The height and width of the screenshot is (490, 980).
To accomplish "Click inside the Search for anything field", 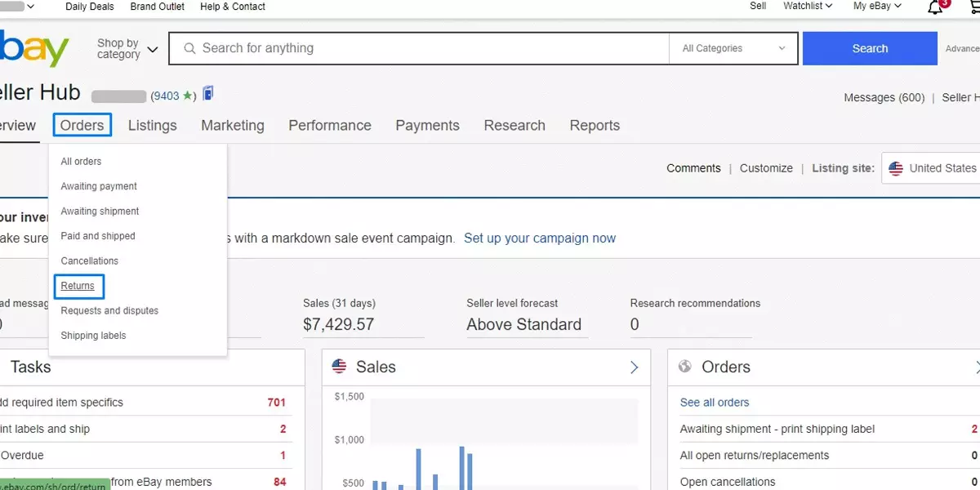I will pos(419,48).
